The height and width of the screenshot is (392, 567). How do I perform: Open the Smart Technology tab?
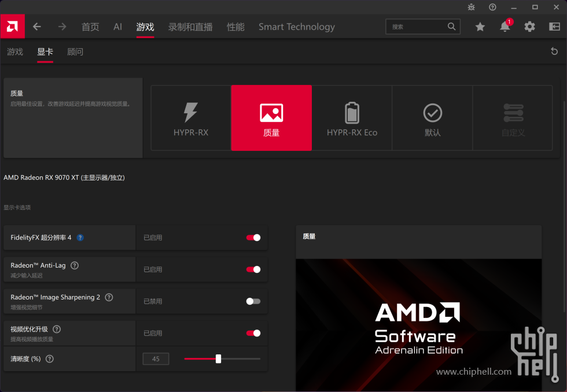pyautogui.click(x=297, y=27)
